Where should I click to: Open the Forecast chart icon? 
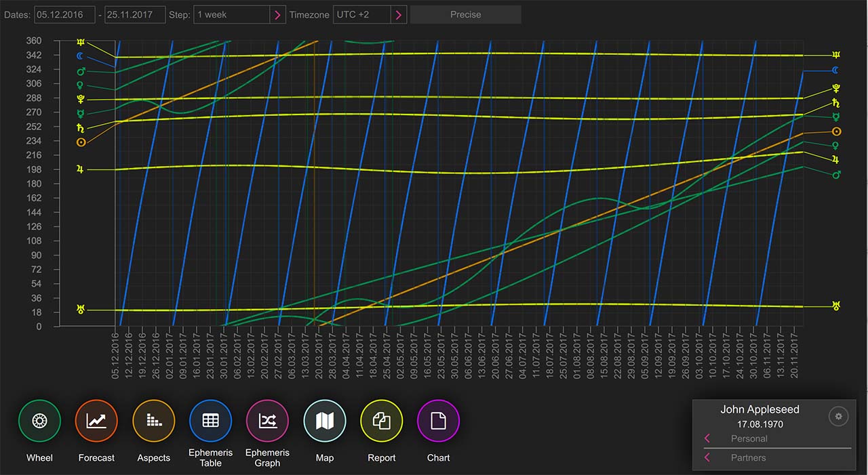click(96, 421)
